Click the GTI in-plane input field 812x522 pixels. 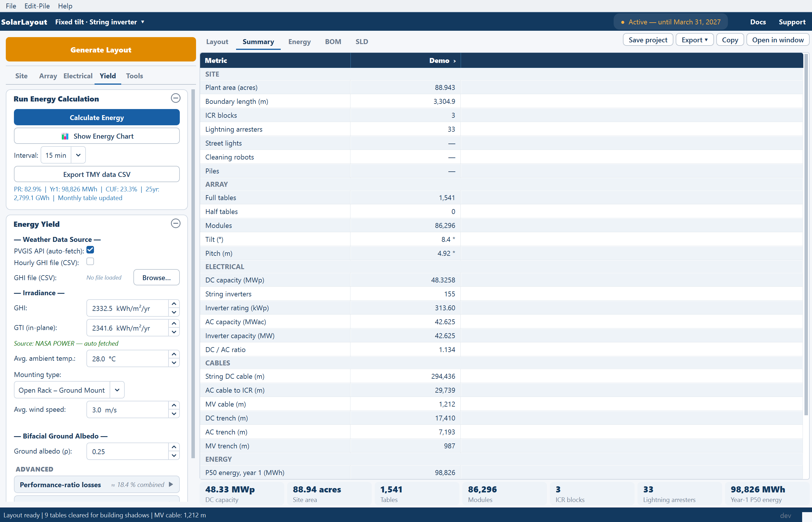127,328
